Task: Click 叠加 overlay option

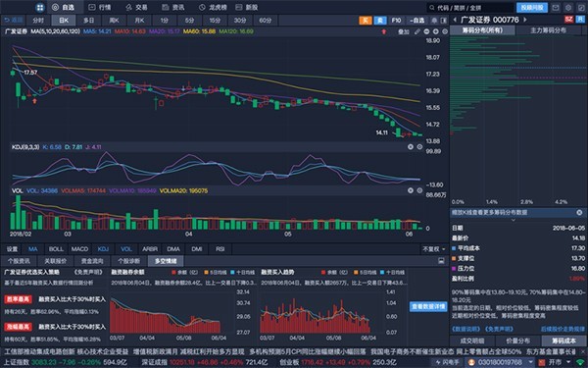Action: 404,32
